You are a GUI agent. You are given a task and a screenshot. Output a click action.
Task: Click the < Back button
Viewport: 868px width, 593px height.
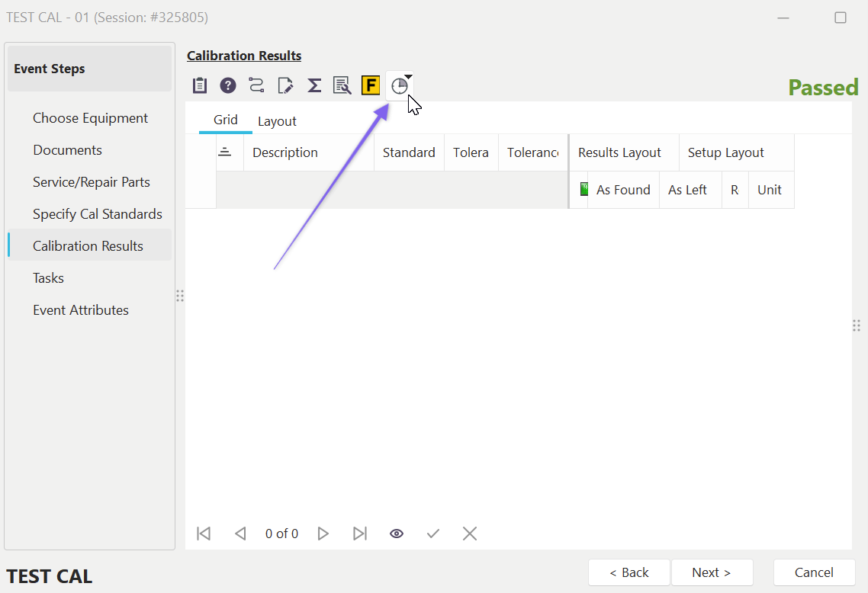(628, 572)
